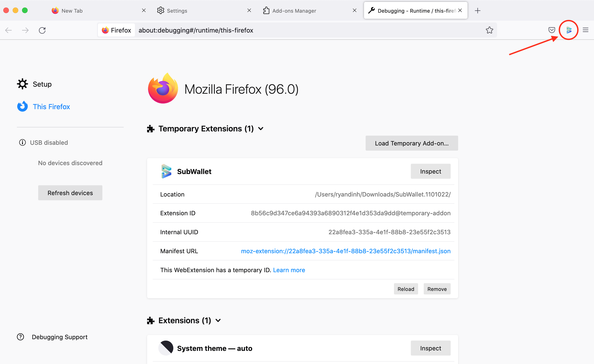Collapse the Extensions (1) section
Screen dimensions: 594x364
tap(218, 320)
